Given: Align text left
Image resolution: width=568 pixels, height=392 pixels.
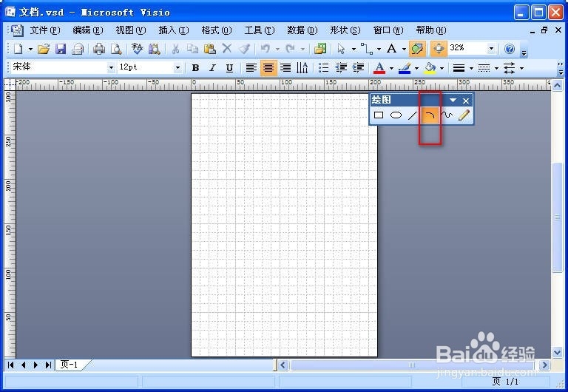Looking at the screenshot, I should (x=251, y=68).
